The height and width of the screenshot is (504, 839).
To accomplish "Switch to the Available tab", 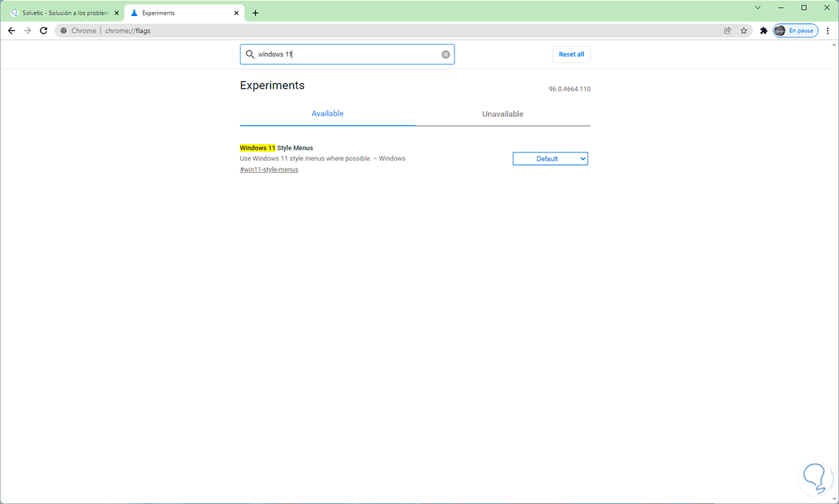I will tap(327, 113).
